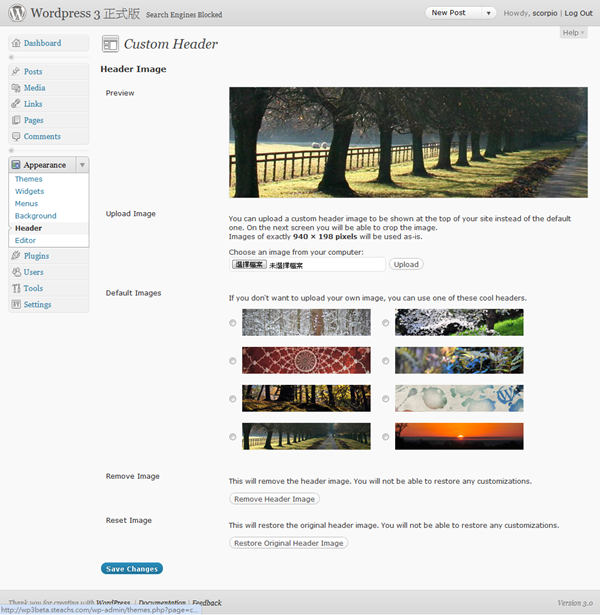
Task: Click the Documentation footer link
Action: 162,602
